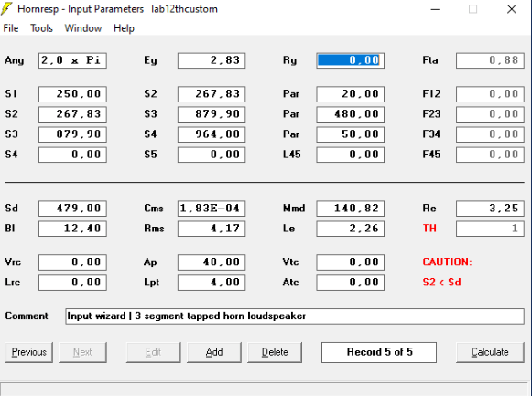Click the Cms field with 1,83E-04

[212, 209]
